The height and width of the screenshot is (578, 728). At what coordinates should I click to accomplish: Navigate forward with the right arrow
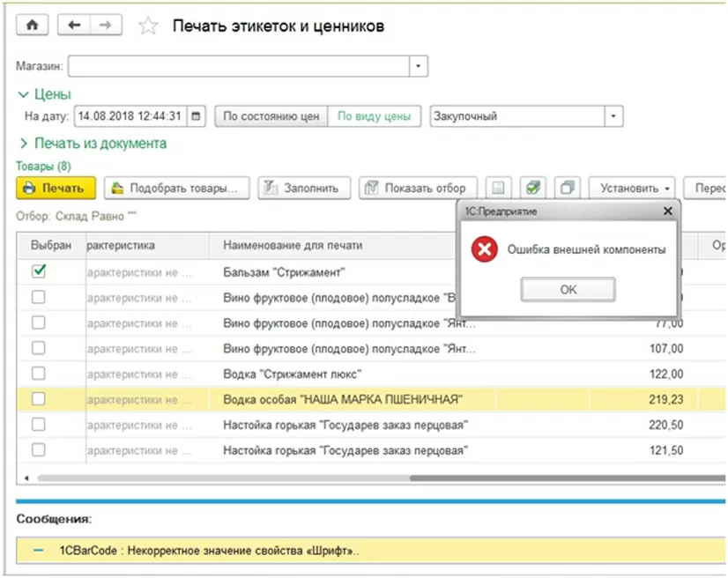click(106, 25)
